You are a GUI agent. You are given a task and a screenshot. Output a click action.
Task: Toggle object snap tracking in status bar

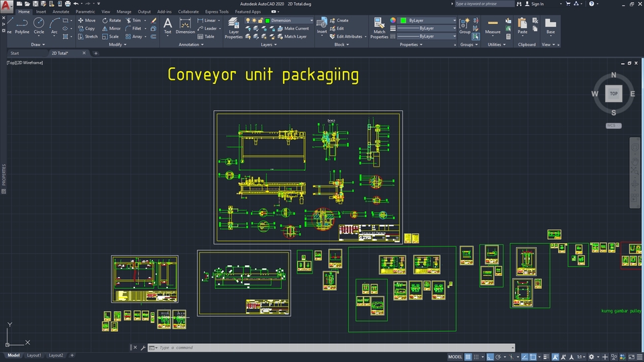(x=525, y=357)
